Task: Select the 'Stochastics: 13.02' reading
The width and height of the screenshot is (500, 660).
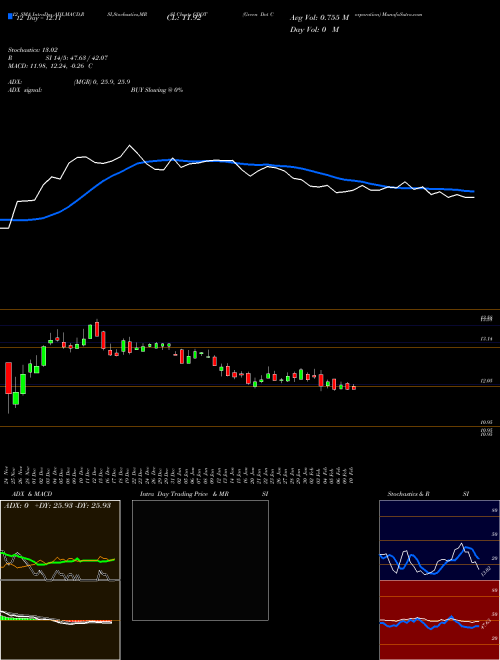Action: click(32, 50)
